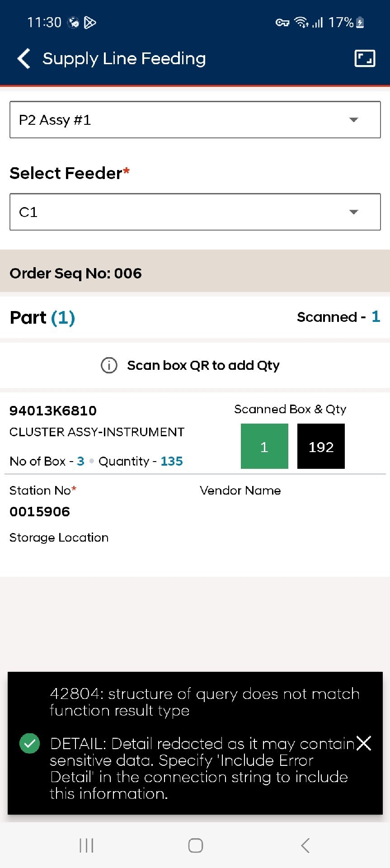
Task: Tap the Storage Location field
Action: coord(59,538)
